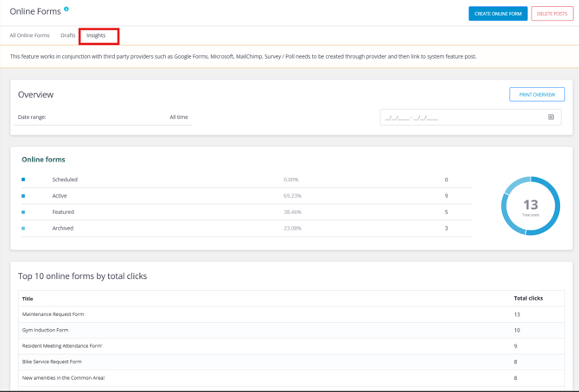Viewport: 579px width, 392px height.
Task: Select the Scheduled row label
Action: 65,180
